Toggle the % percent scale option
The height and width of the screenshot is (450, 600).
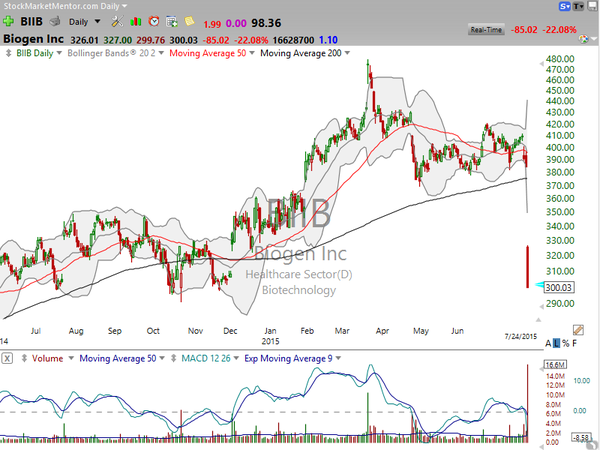566,343
